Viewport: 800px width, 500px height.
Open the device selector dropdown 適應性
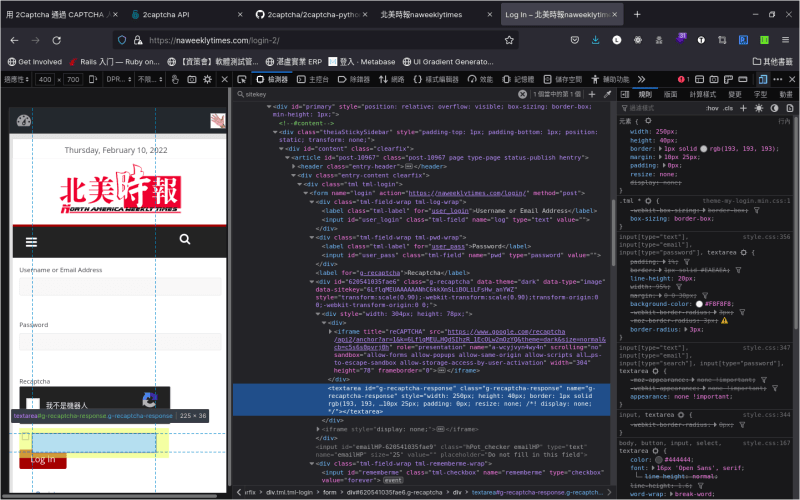[16, 79]
